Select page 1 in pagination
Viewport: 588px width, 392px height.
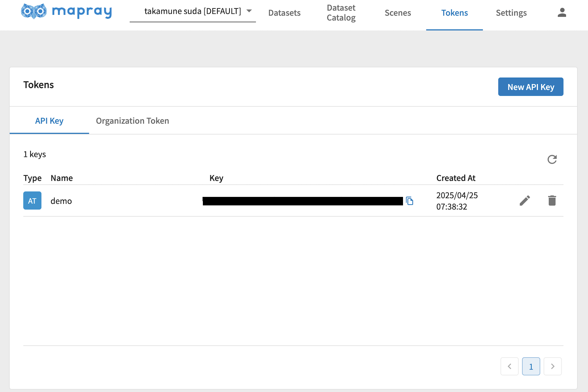tap(531, 366)
